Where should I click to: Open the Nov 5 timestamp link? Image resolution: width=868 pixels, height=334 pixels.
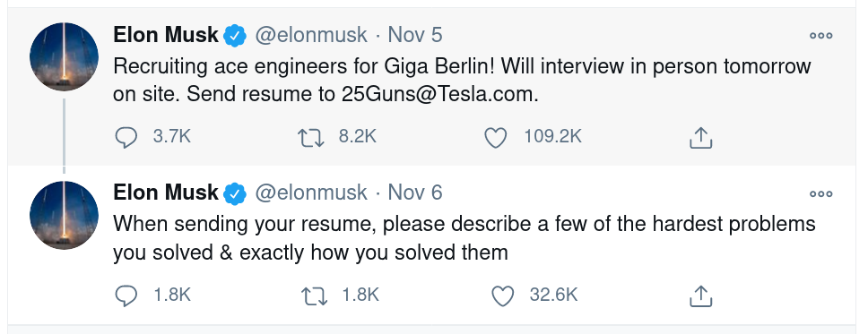click(x=415, y=35)
